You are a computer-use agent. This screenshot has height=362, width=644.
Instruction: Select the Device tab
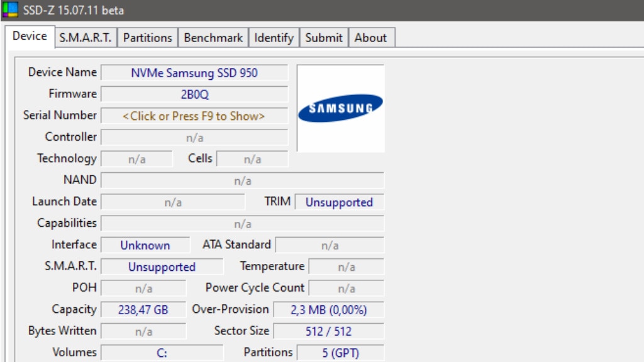click(x=30, y=36)
